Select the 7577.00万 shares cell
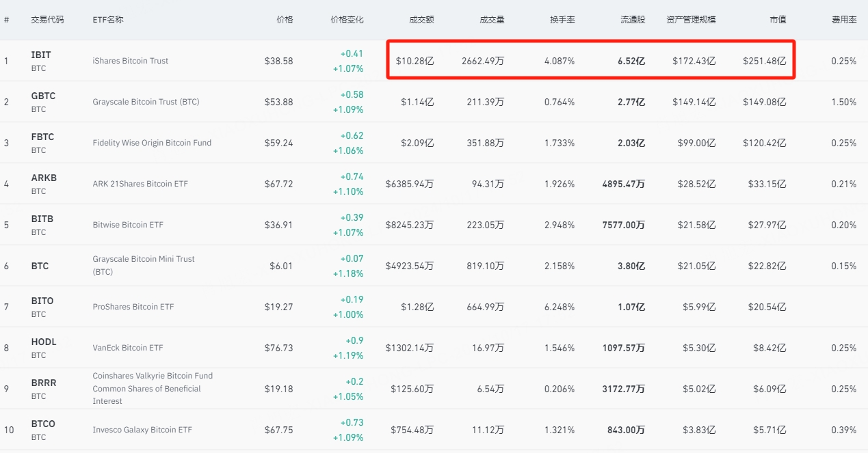 tap(624, 225)
